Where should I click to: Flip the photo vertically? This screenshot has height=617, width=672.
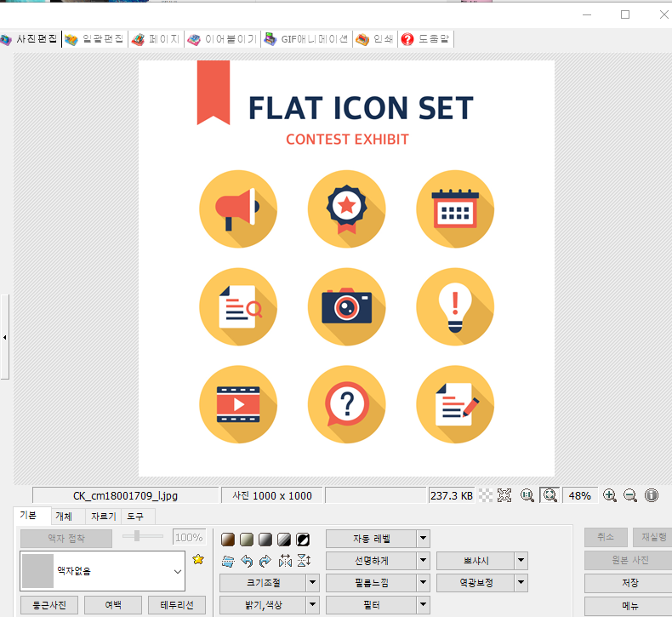tap(304, 561)
